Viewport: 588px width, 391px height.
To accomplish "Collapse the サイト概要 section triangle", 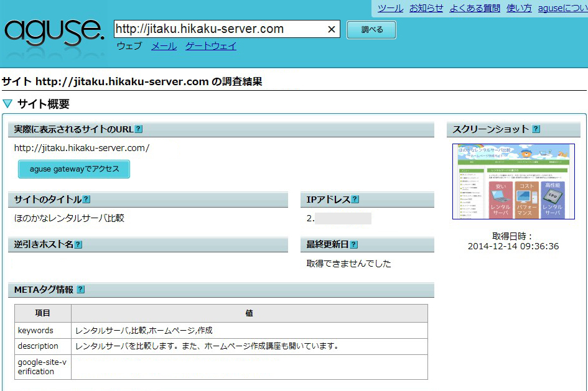I will pyautogui.click(x=7, y=104).
